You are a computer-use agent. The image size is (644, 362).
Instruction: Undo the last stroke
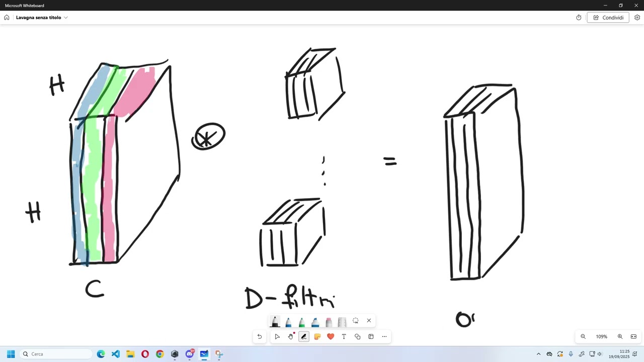click(260, 337)
